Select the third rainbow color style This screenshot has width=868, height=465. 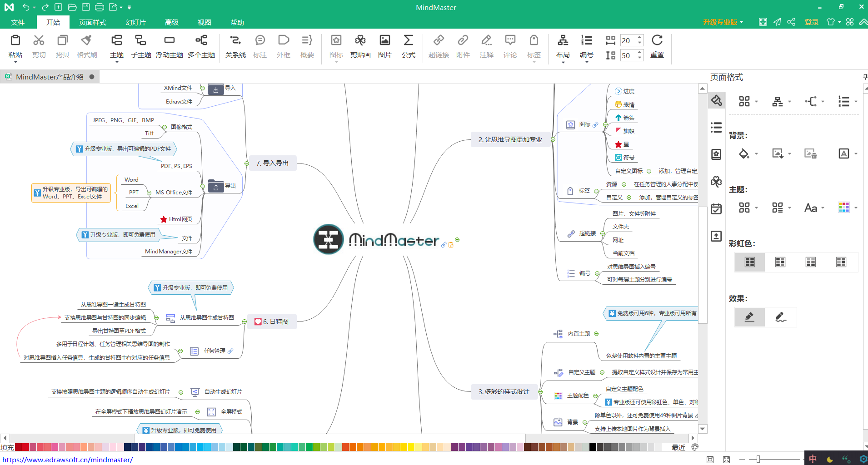[x=811, y=262]
